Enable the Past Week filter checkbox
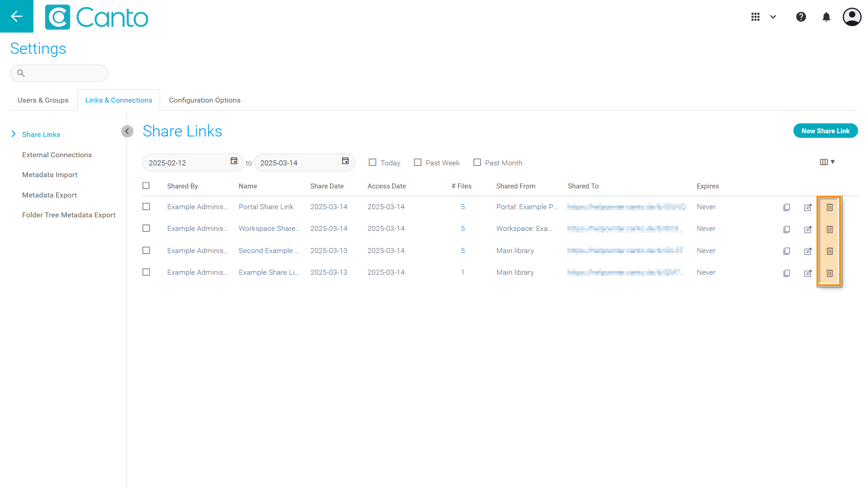Screen dimensions: 868x488 point(418,162)
